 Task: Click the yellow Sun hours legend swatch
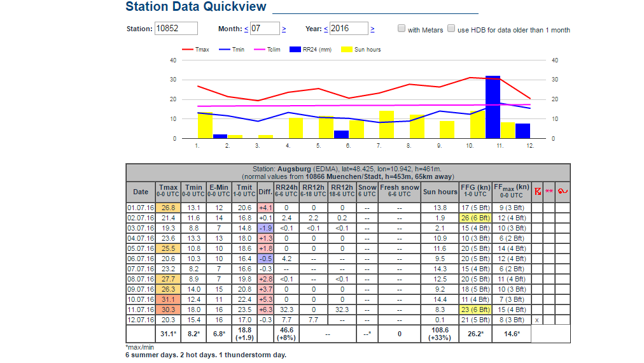(347, 49)
